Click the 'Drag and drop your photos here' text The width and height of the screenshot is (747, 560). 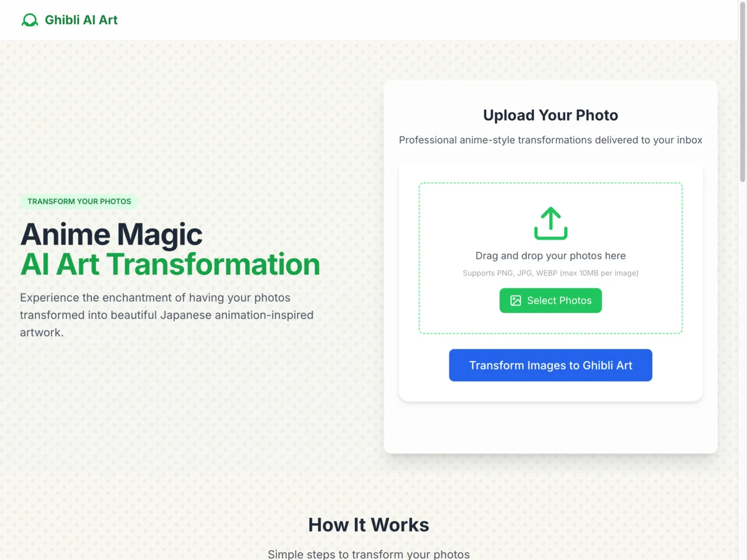(550, 256)
